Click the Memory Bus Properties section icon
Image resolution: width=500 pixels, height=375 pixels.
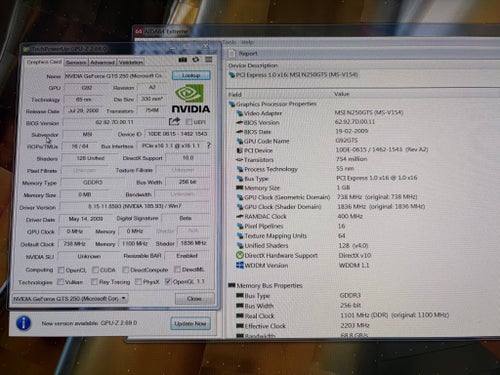tap(232, 285)
